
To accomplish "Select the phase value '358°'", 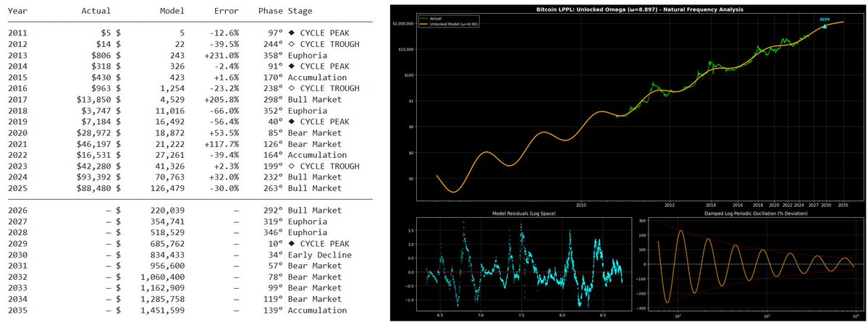I will [x=274, y=55].
